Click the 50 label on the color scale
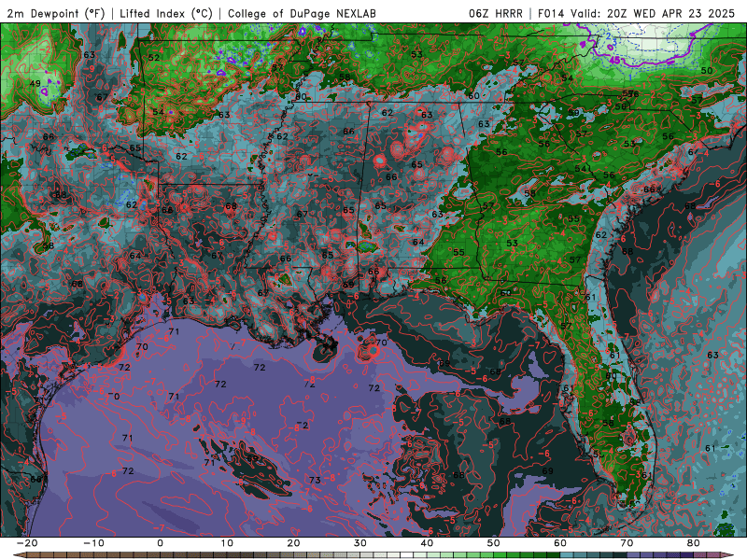 click(494, 543)
